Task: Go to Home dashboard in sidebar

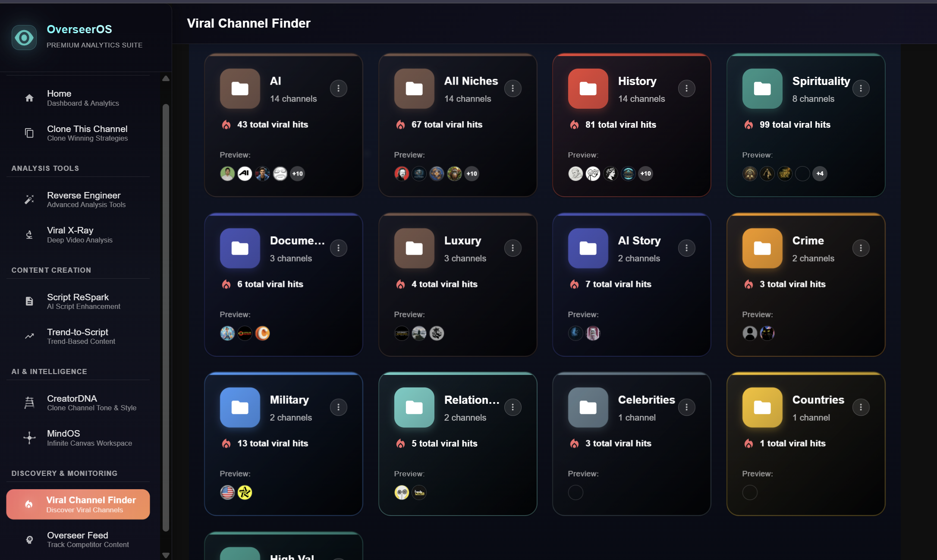Action: [x=78, y=98]
